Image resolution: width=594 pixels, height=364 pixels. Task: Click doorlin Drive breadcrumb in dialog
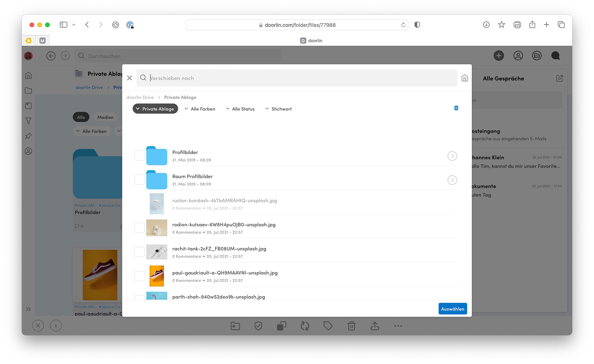140,97
